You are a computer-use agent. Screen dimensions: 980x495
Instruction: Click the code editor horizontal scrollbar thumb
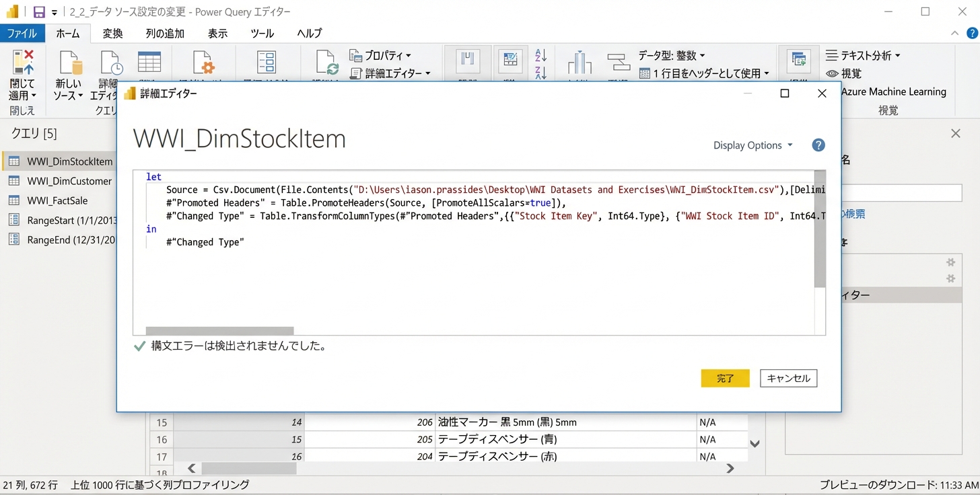click(x=220, y=331)
